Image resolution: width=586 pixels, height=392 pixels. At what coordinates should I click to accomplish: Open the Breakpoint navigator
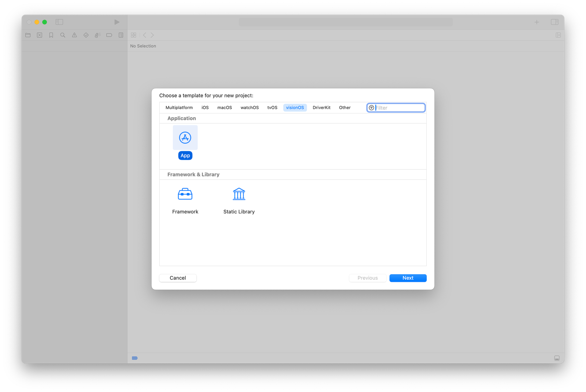109,35
